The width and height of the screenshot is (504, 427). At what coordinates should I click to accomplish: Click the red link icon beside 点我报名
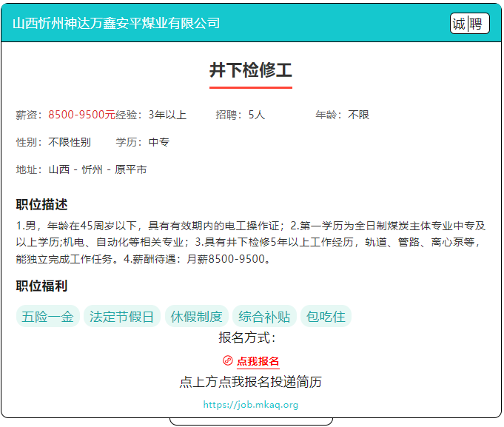click(x=228, y=361)
